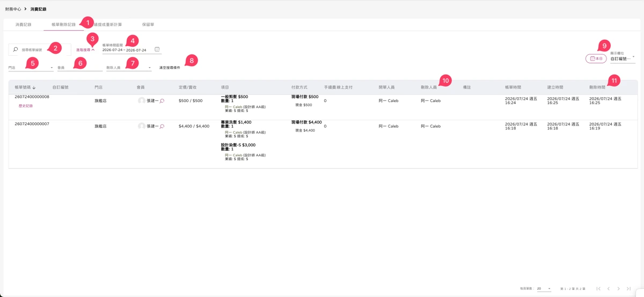
Task: Go to last page of results
Action: coord(629,289)
